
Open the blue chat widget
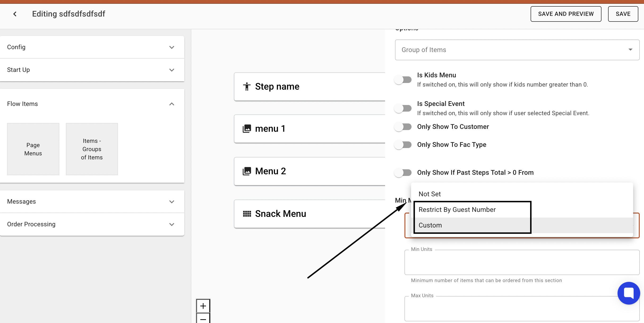pos(628,293)
